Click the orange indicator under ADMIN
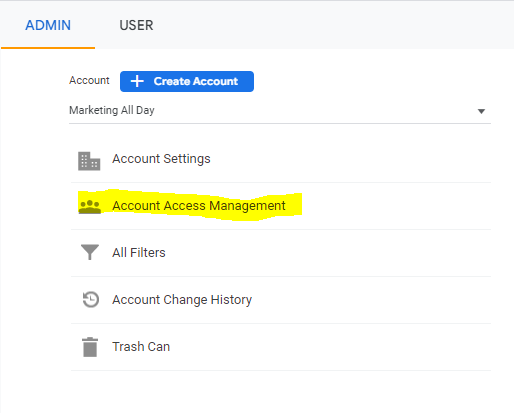Screen dimensions: 514x413 pos(48,48)
